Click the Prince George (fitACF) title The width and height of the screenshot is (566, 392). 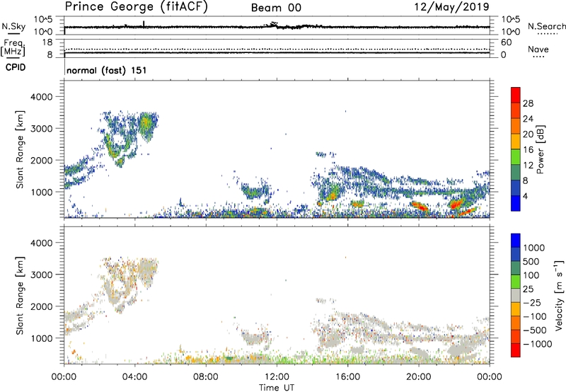136,7
